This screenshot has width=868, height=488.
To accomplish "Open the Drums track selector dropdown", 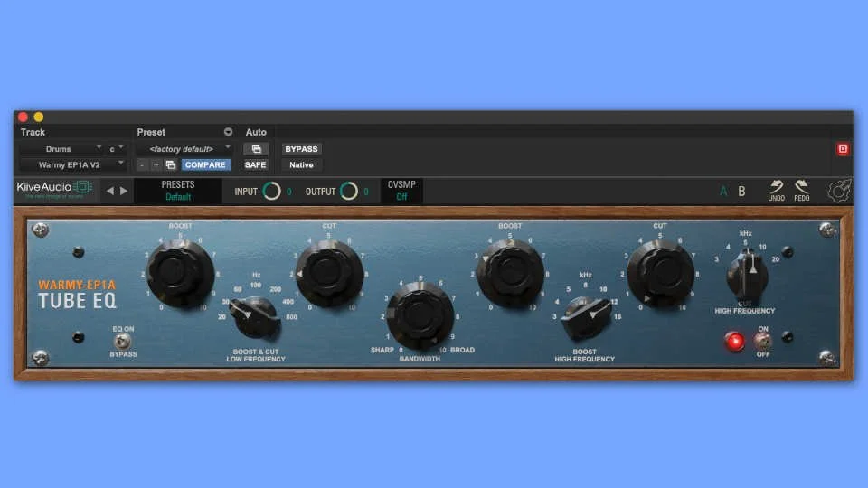I will 62,149.
